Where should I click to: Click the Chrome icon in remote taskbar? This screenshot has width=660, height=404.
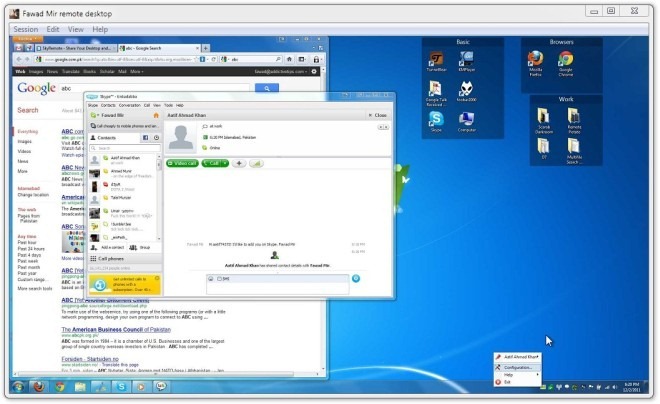point(60,386)
